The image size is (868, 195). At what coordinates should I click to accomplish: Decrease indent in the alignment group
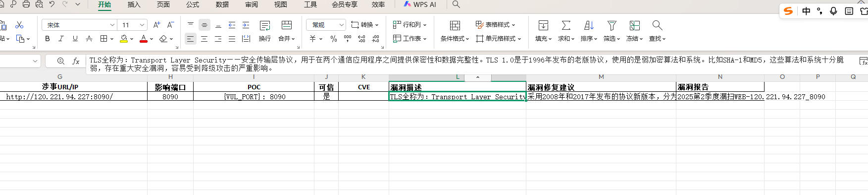[x=232, y=25]
